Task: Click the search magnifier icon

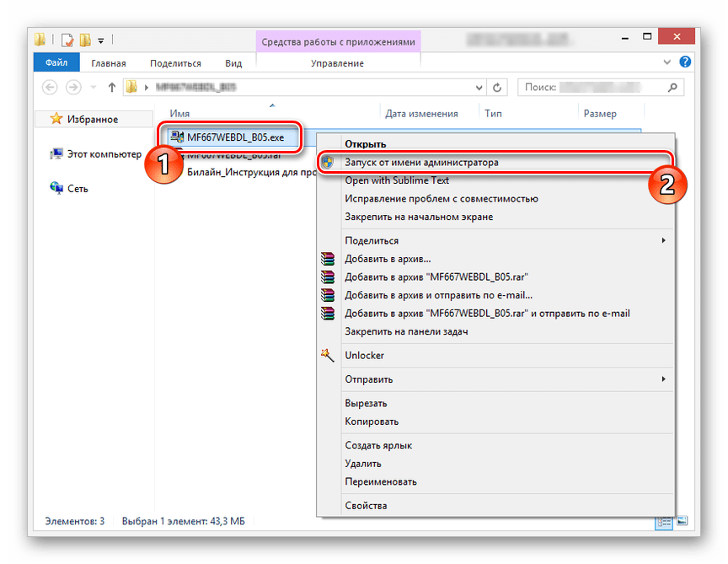Action: point(672,88)
